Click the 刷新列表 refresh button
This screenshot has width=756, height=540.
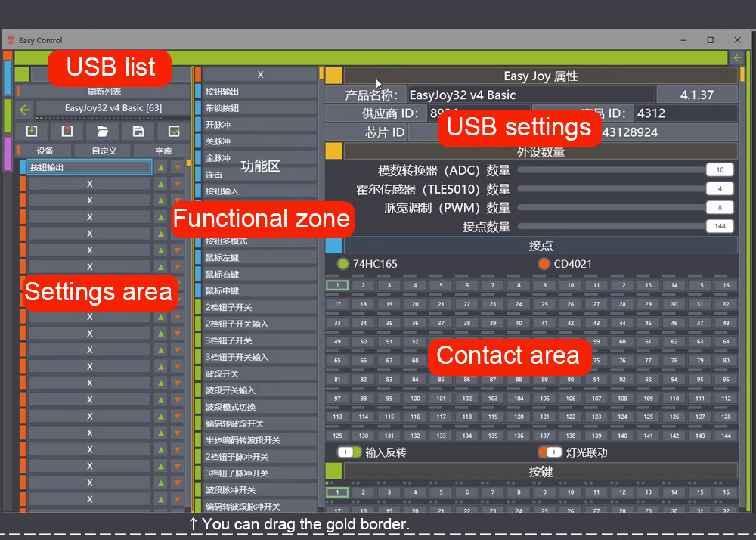[x=104, y=92]
